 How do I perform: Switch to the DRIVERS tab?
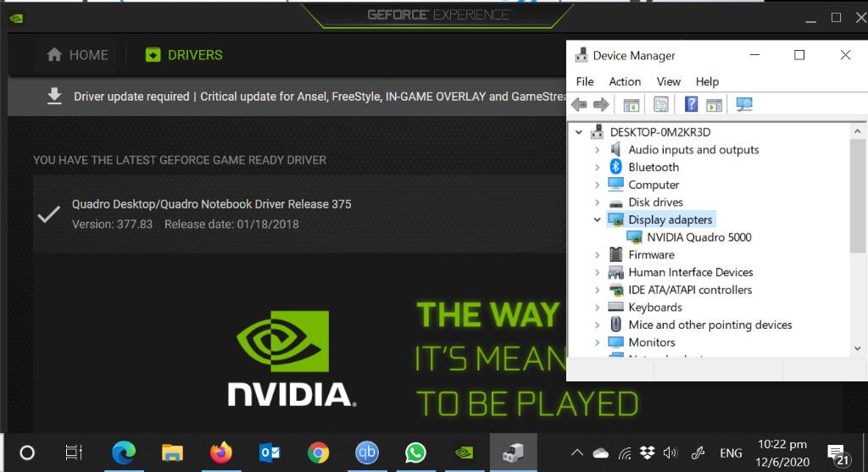(184, 55)
